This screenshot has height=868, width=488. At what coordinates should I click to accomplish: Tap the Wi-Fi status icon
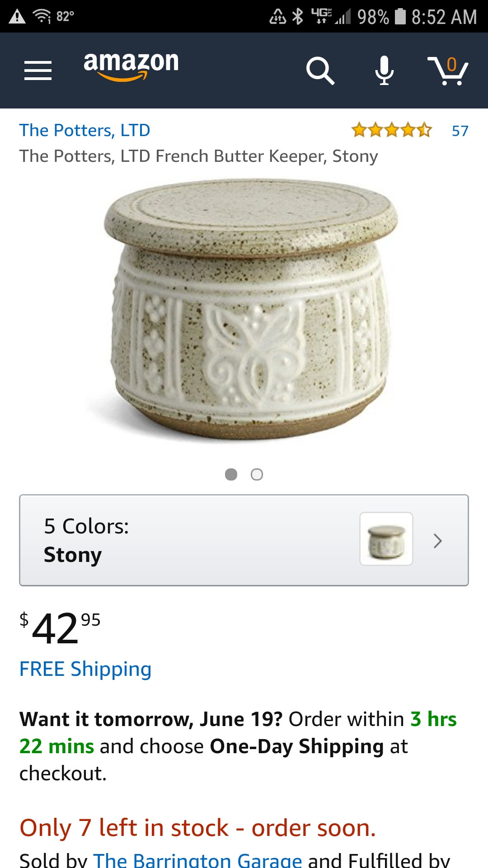[x=42, y=17]
